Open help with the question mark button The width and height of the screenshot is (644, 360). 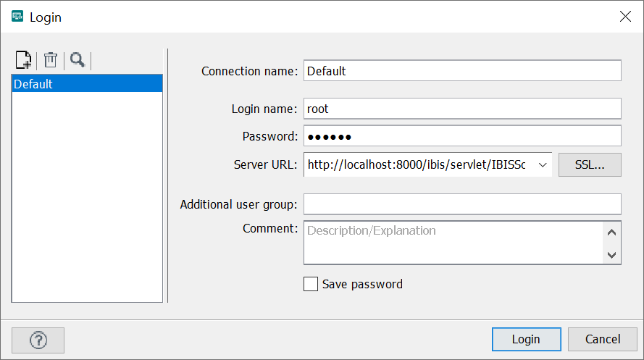coord(38,340)
